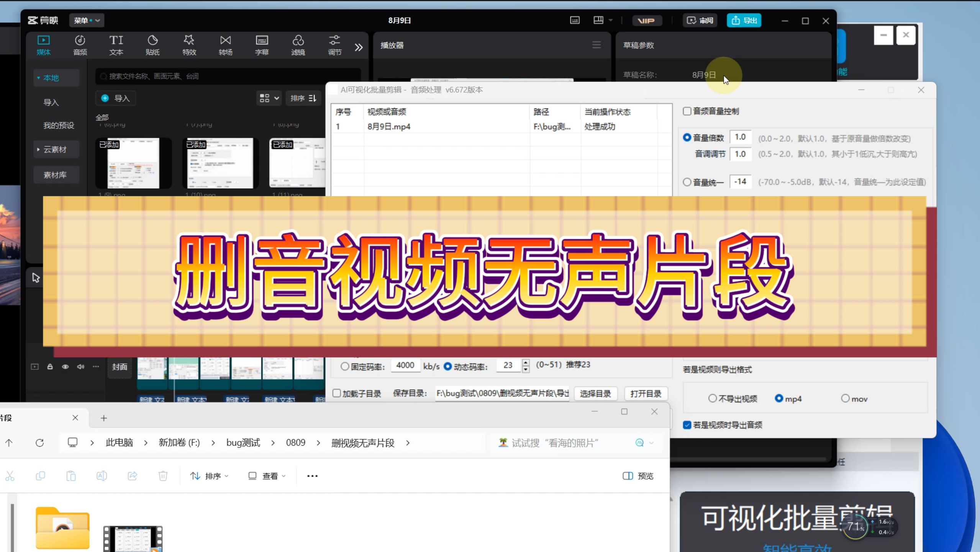Image resolution: width=980 pixels, height=552 pixels.
Task: Toggle the 预览 preview pane button
Action: pyautogui.click(x=638, y=476)
